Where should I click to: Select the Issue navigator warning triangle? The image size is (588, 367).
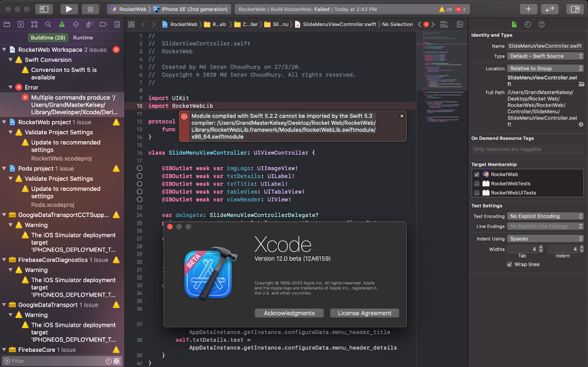point(61,25)
